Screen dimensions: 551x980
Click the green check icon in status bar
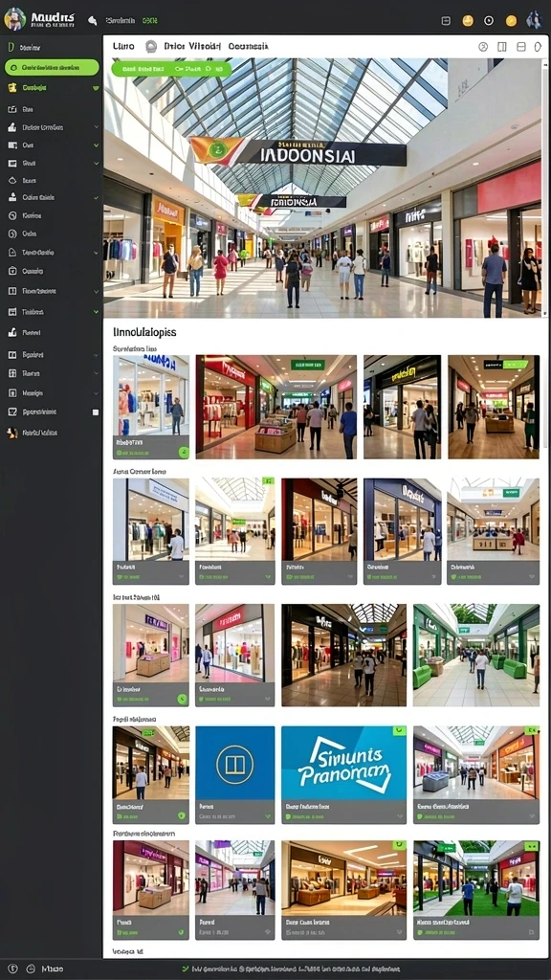185,969
